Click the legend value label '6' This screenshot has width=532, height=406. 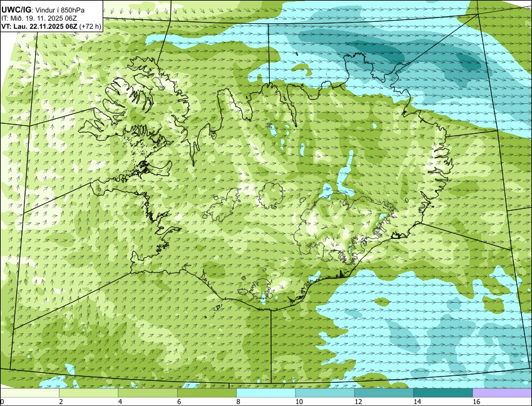pos(179,402)
